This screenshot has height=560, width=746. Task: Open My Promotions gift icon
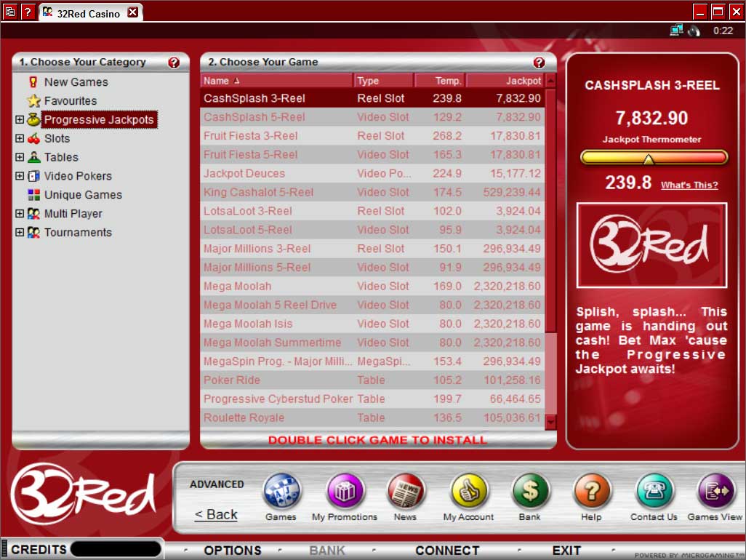click(x=345, y=491)
